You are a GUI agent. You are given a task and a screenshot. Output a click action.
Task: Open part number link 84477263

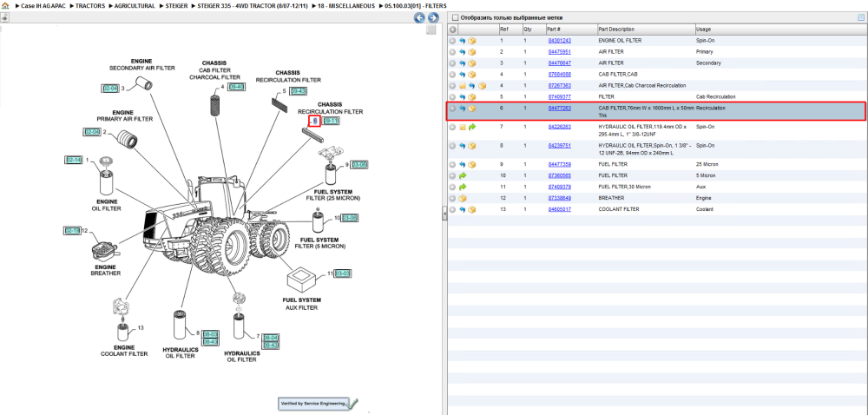559,109
